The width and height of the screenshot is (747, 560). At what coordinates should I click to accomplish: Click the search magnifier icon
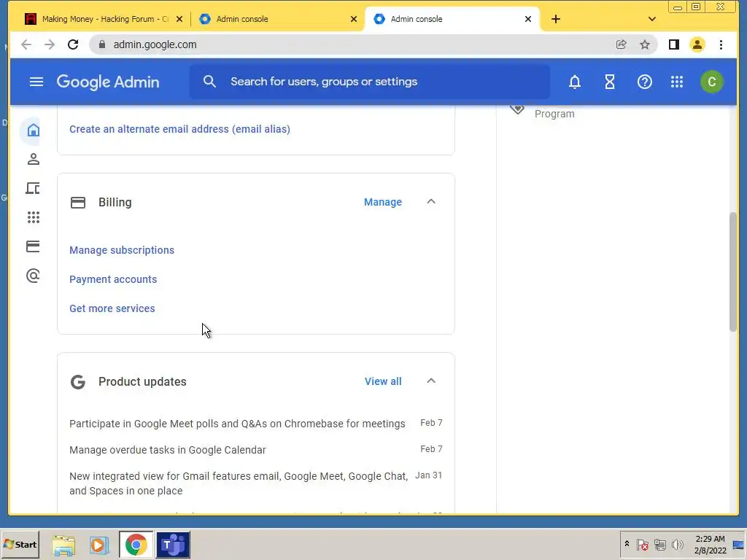[209, 82]
